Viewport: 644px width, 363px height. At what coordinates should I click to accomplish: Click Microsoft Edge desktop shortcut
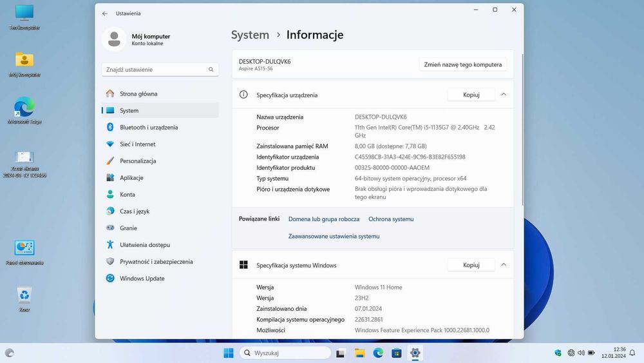point(24,111)
